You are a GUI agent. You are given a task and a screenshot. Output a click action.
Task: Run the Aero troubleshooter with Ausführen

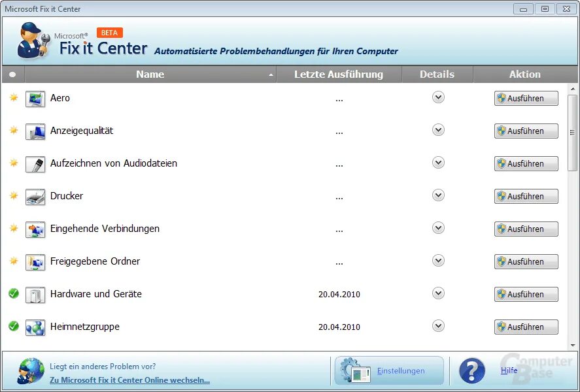pos(526,98)
